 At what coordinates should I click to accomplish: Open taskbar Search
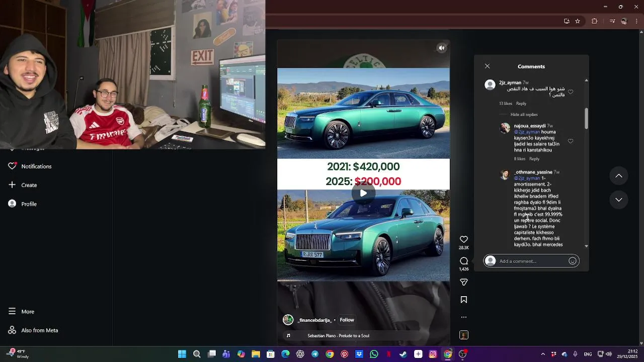pyautogui.click(x=197, y=354)
